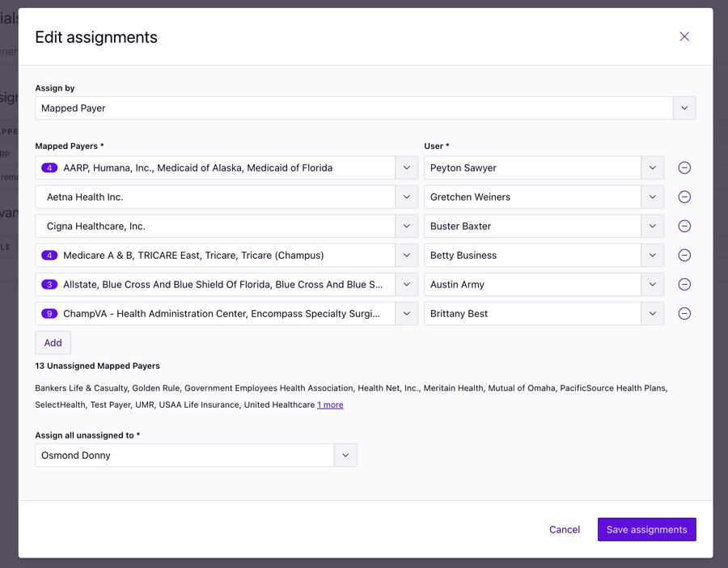Open the Assign by dropdown arrow
This screenshot has height=568, width=728.
pos(684,108)
